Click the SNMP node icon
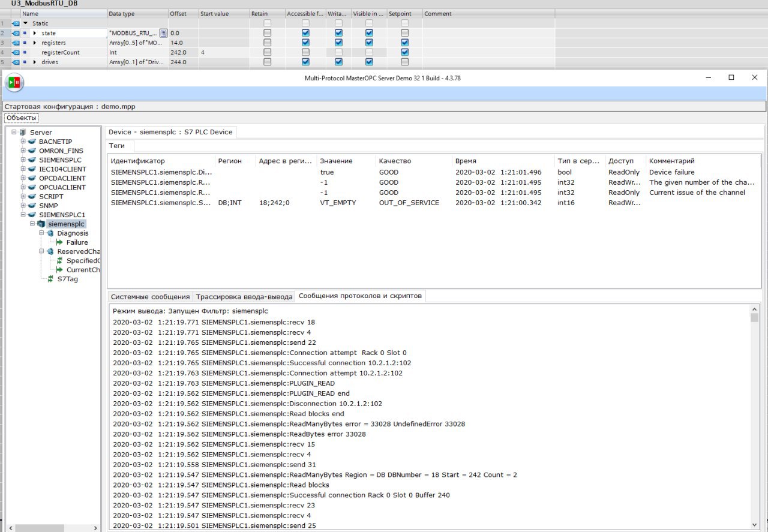768x532 pixels. [x=32, y=206]
